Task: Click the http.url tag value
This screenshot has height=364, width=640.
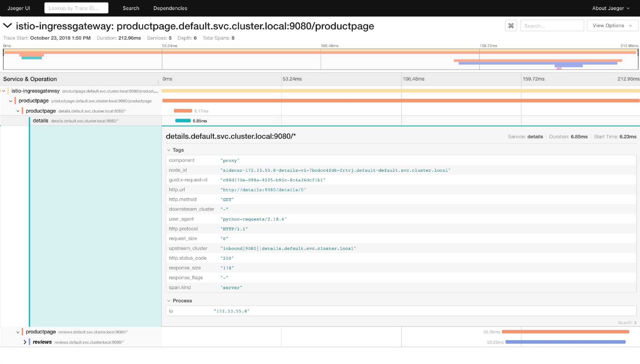Action: point(263,190)
